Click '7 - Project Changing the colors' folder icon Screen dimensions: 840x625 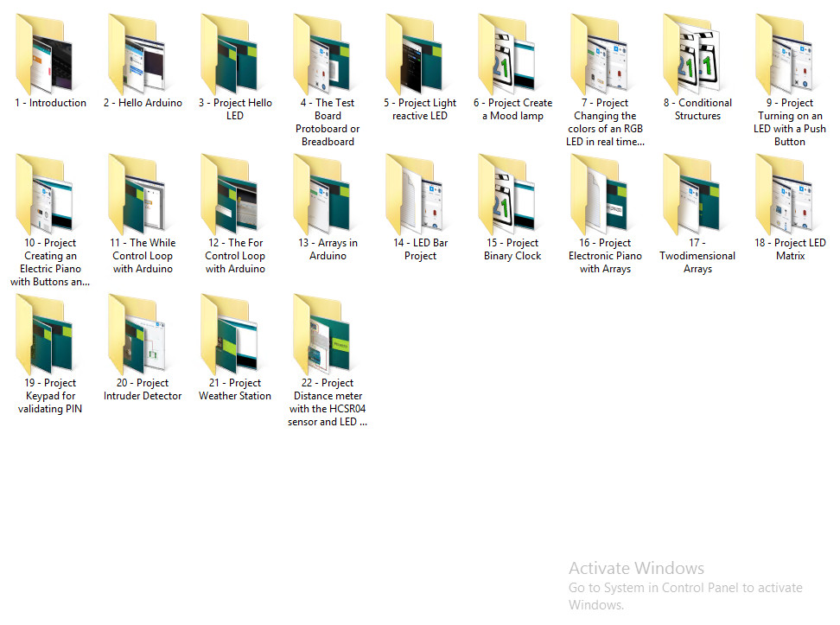[x=599, y=54]
